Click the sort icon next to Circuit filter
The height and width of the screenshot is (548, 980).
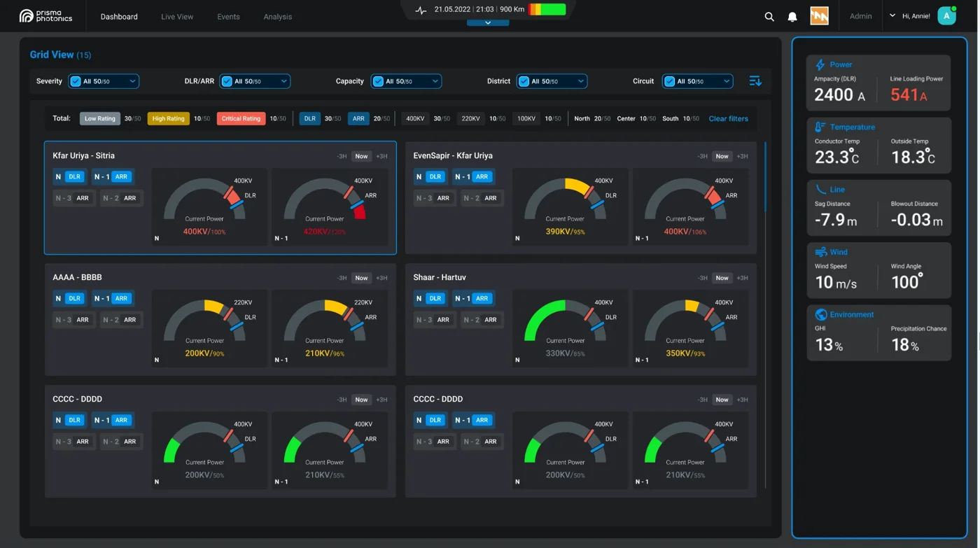(x=755, y=81)
